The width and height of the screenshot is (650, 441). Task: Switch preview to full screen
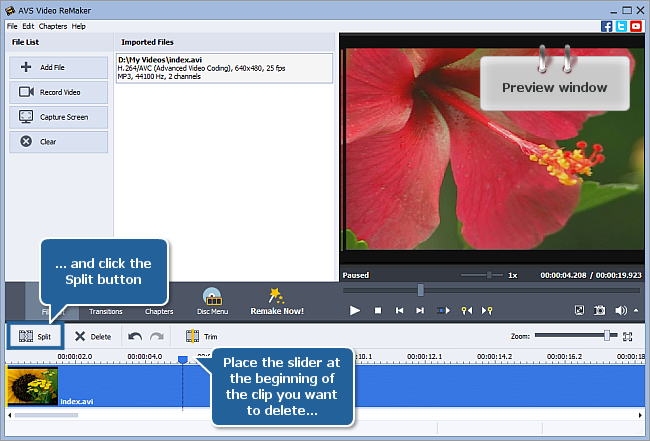pyautogui.click(x=579, y=310)
